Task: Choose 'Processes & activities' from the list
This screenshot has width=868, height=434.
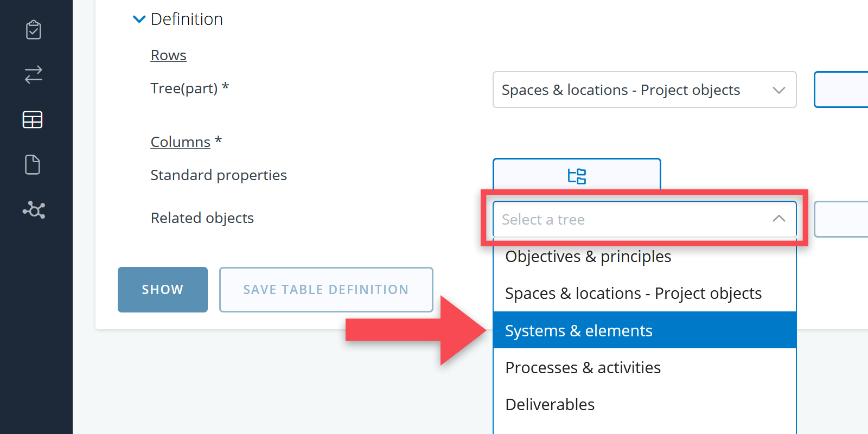Action: 583,368
